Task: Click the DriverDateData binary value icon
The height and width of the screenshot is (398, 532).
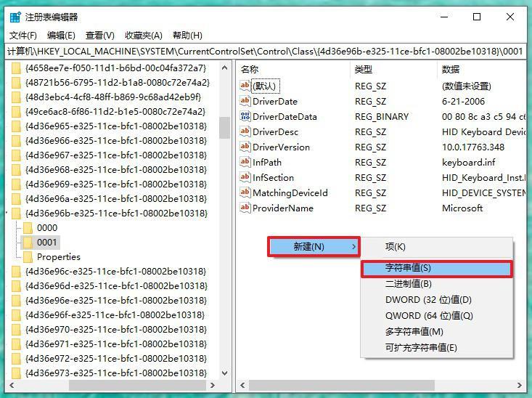Action: (245, 117)
